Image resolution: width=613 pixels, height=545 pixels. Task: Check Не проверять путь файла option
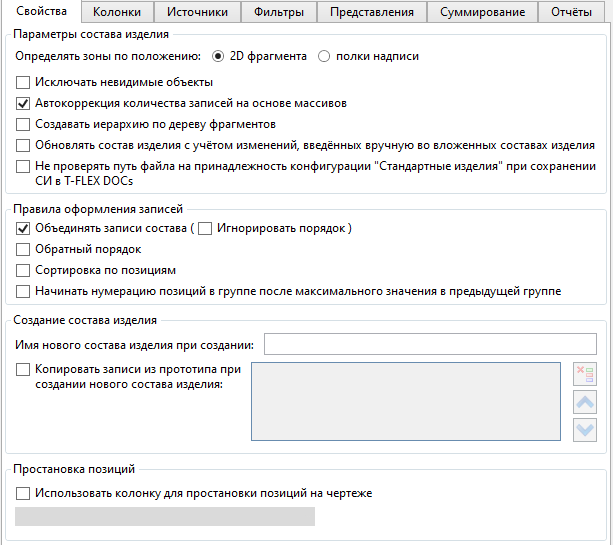point(23,167)
